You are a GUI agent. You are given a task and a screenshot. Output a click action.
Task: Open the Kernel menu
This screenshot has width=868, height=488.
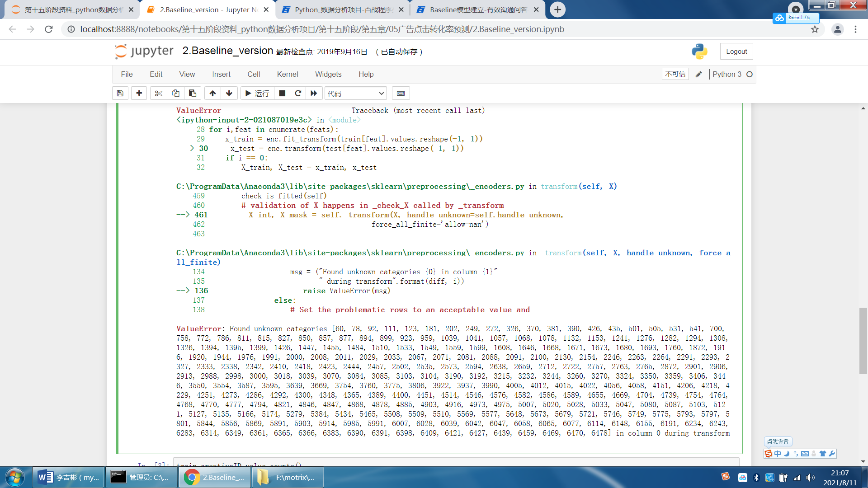288,75
